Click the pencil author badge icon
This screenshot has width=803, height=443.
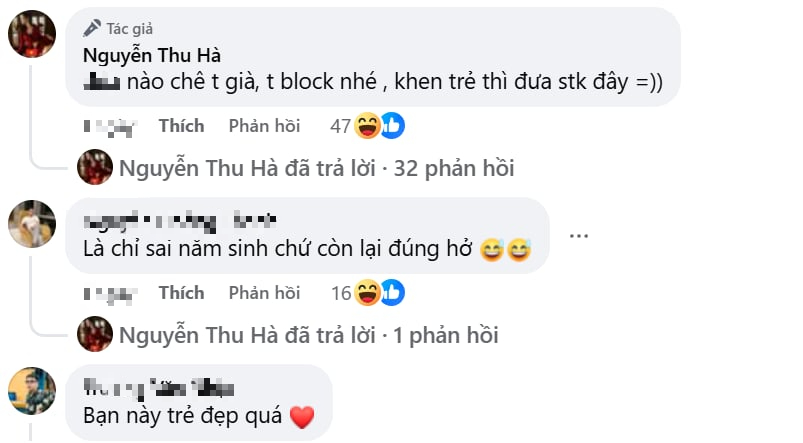pyautogui.click(x=92, y=28)
